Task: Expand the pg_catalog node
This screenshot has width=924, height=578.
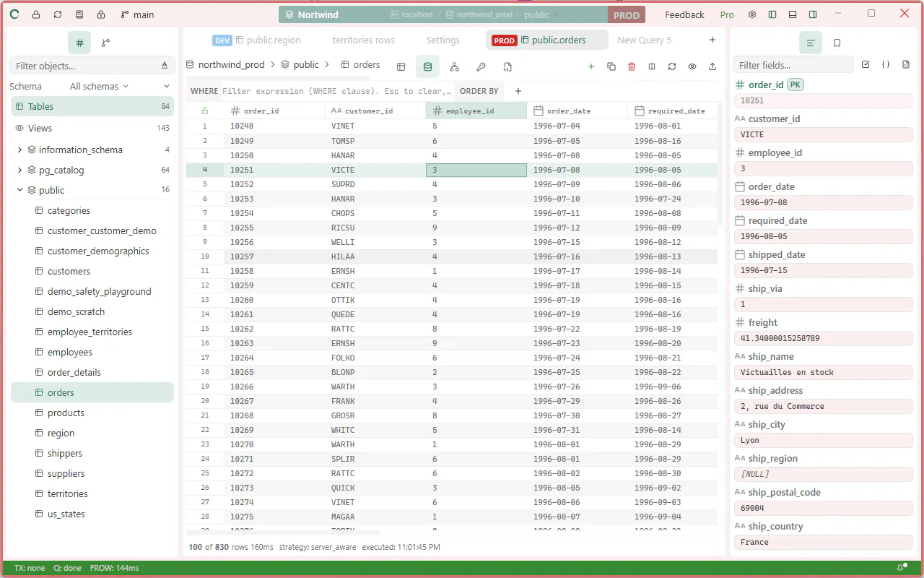Action: [19, 171]
